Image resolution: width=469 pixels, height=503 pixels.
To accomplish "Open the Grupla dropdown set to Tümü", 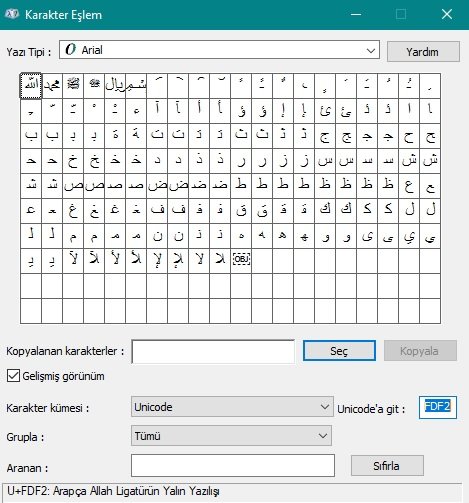I will click(x=231, y=436).
